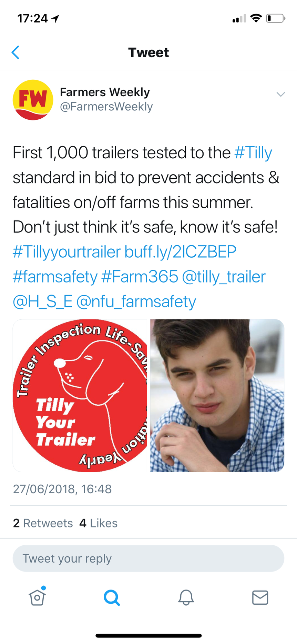Tap the Farmers Weekly FW profile avatar
This screenshot has height=644, width=297.
pos(33,100)
